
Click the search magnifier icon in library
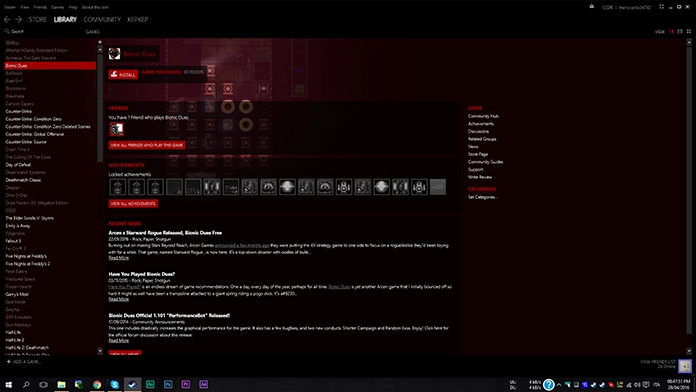click(7, 32)
